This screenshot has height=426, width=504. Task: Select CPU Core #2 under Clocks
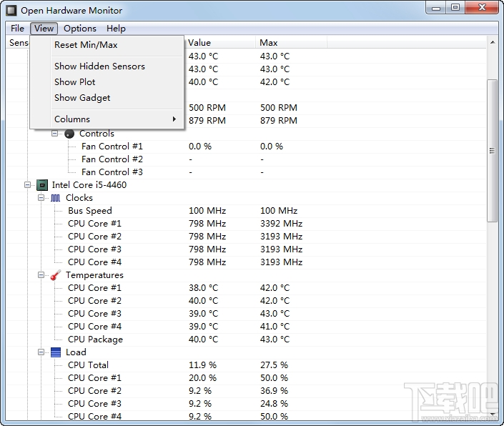246,237
